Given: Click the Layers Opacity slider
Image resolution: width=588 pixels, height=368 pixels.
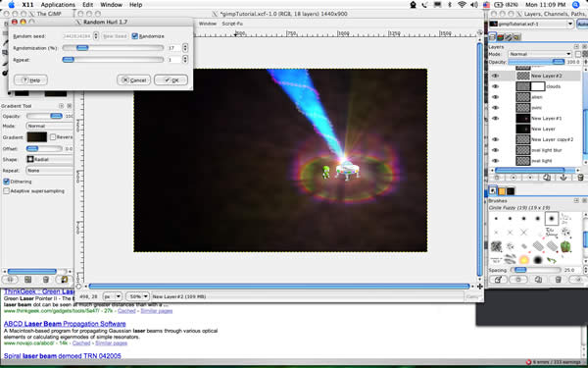Looking at the screenshot, I should click(536, 62).
